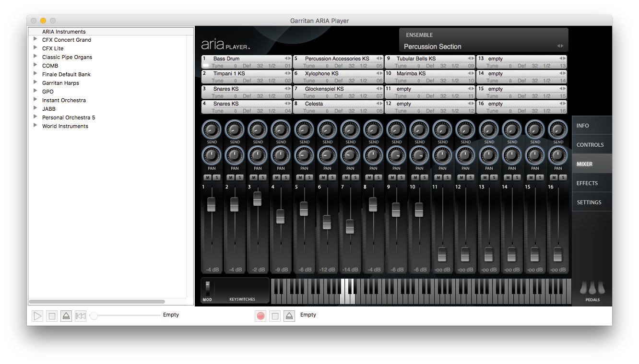This screenshot has height=364, width=639.
Task: Open the EFFECTS tab
Action: 592,183
